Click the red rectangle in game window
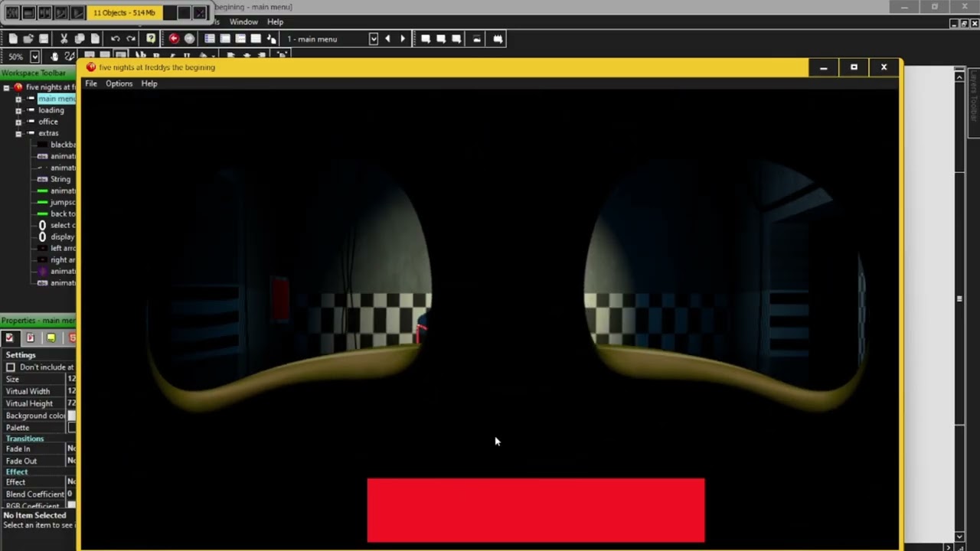Image resolution: width=980 pixels, height=551 pixels. [x=536, y=510]
